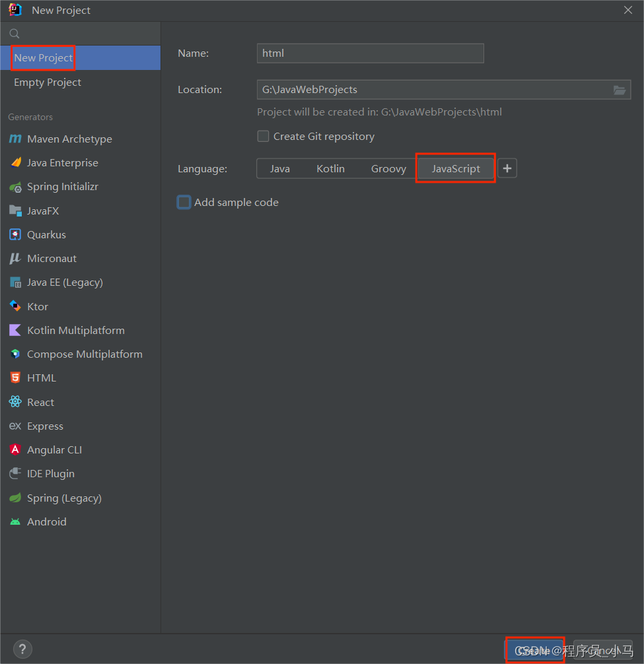The width and height of the screenshot is (644, 664).
Task: Click the project Name field
Action: (x=371, y=53)
